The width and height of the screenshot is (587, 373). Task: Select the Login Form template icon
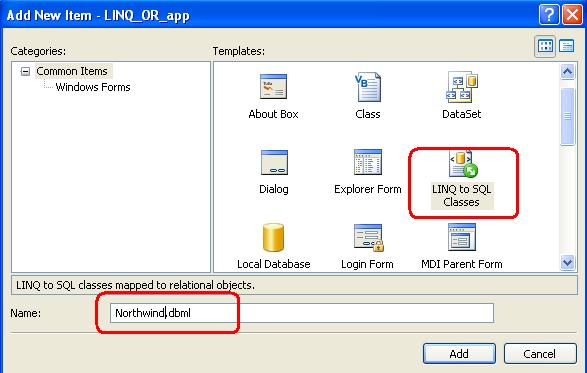tap(368, 237)
